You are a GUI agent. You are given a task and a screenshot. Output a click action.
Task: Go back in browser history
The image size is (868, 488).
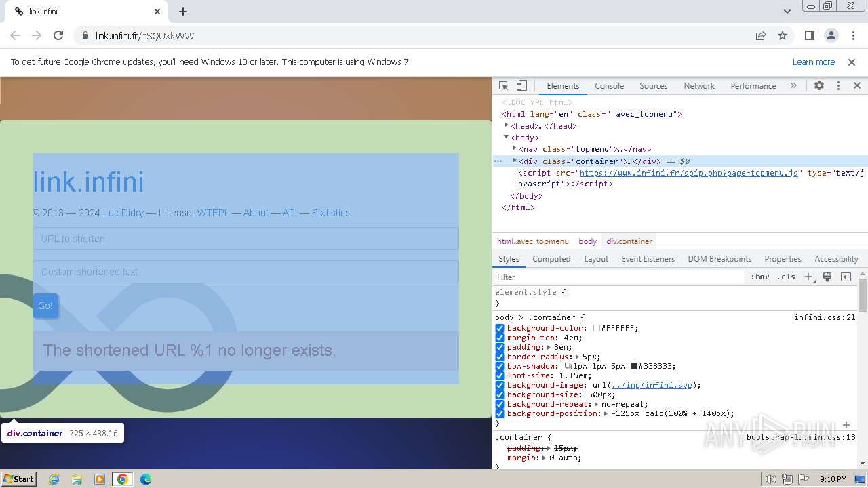coord(15,35)
